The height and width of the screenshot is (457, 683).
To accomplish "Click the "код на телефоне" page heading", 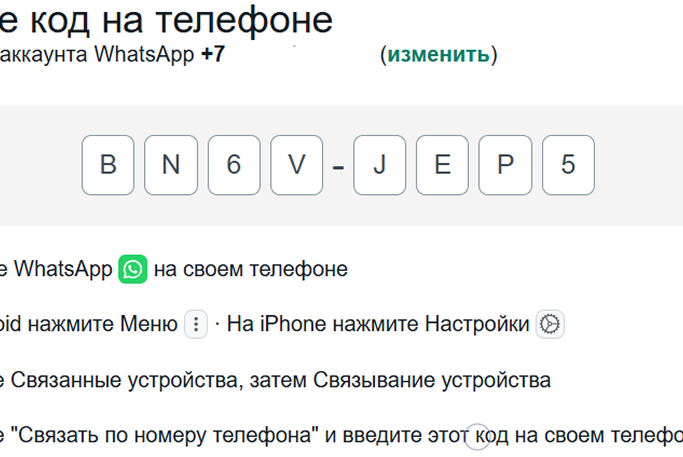I will (x=174, y=18).
